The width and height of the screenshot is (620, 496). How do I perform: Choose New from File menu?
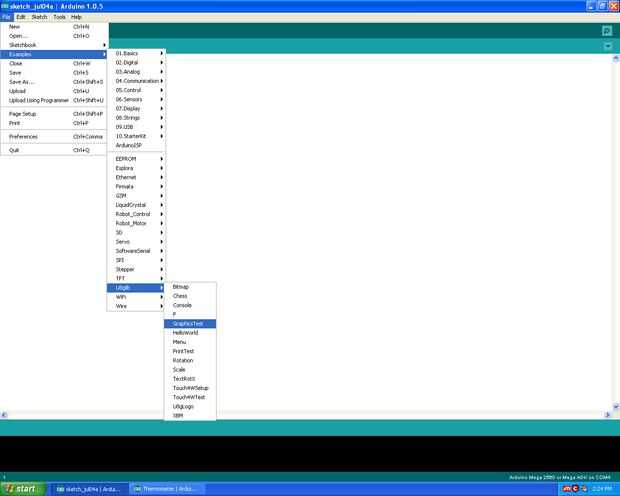[53, 27]
